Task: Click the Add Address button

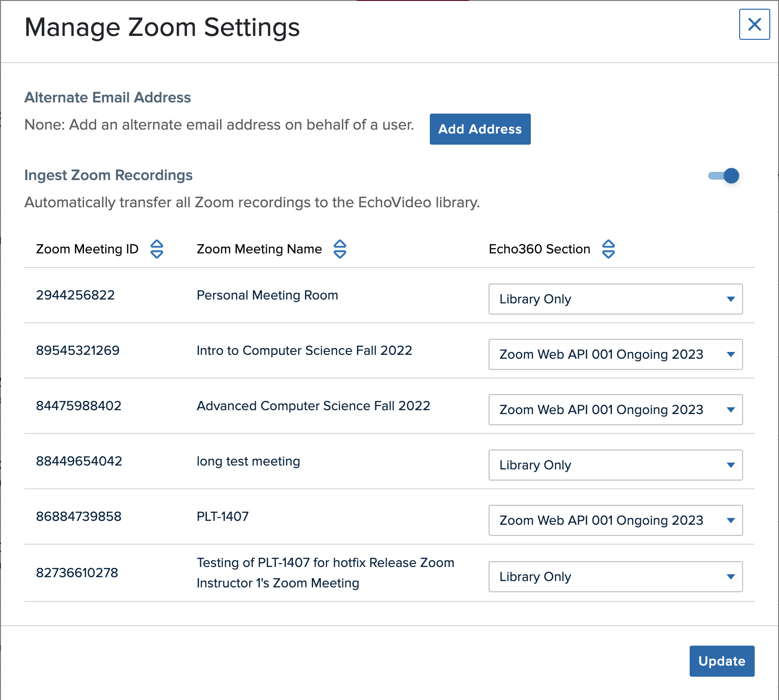Action: pyautogui.click(x=480, y=129)
